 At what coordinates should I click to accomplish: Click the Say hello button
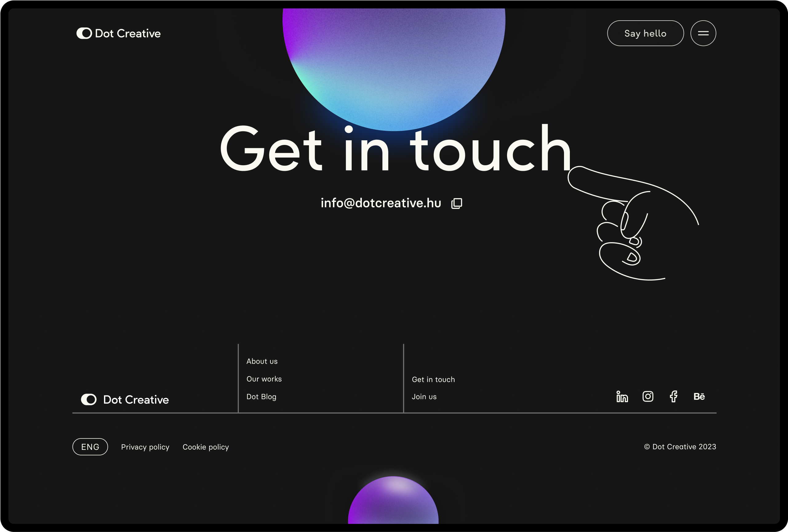tap(645, 33)
